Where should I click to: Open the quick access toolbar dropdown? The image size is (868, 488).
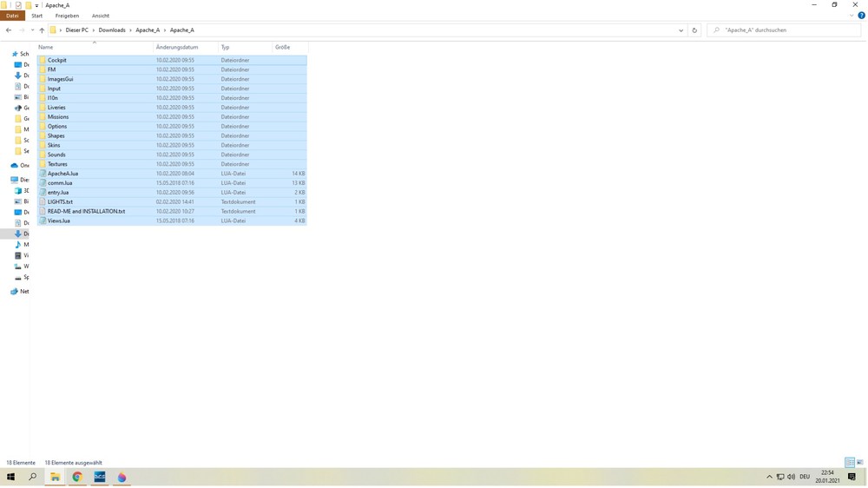pos(36,5)
